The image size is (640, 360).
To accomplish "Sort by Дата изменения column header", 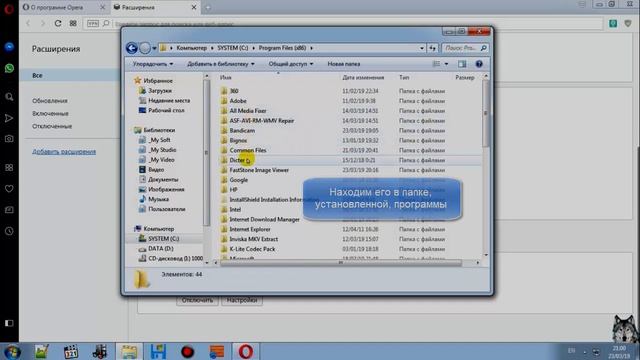I will 363,77.
